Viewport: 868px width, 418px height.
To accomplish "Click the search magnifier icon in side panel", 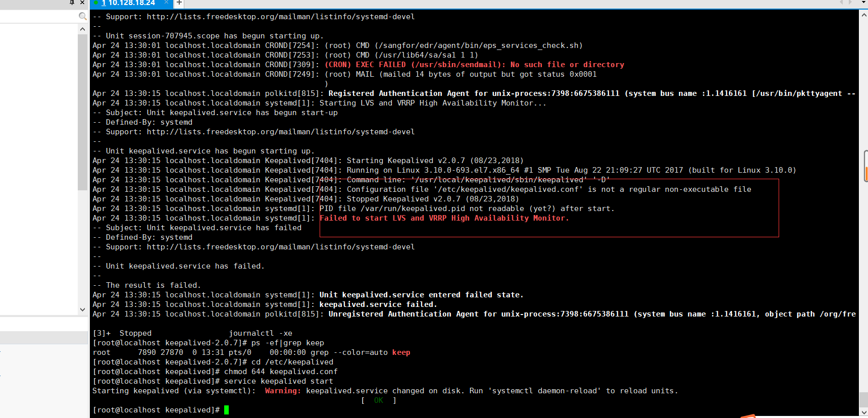I will pyautogui.click(x=83, y=17).
